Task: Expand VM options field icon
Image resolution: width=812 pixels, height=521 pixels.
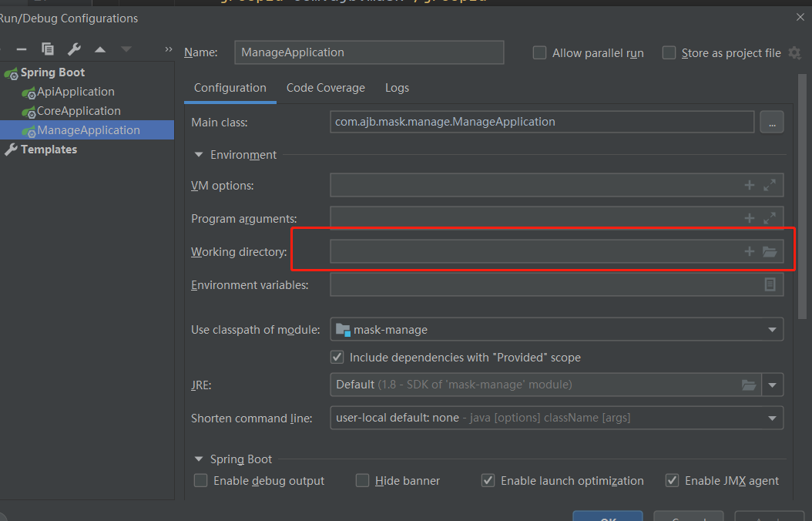Action: (x=770, y=185)
